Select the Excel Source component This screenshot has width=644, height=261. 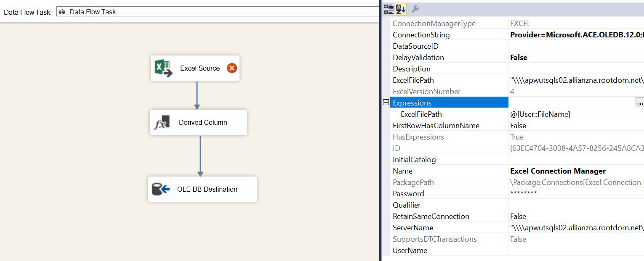(195, 68)
